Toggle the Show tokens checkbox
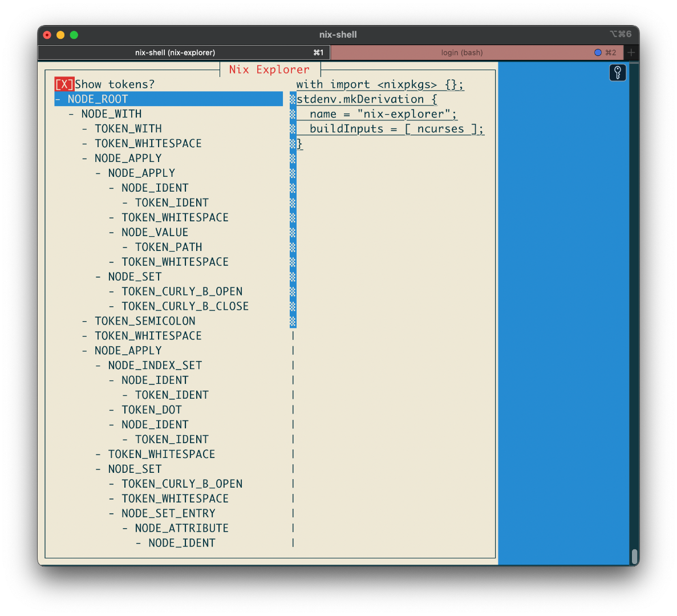Viewport: 677px width, 616px height. (x=64, y=84)
